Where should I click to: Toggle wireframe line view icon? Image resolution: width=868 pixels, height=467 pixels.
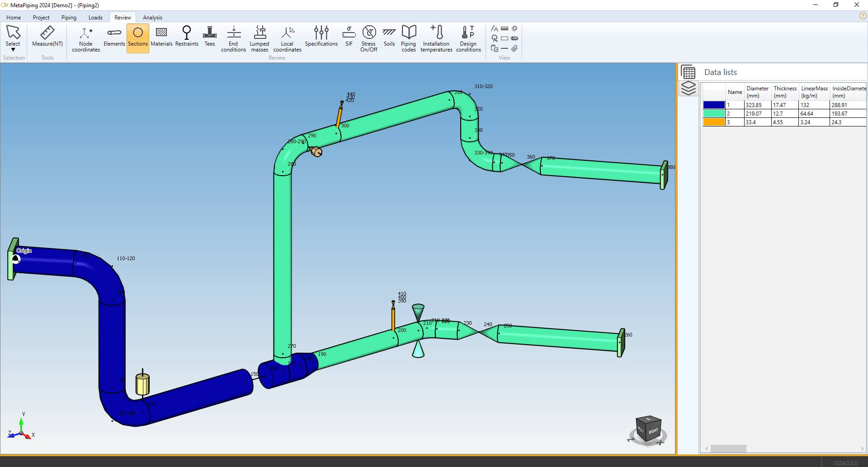pos(505,48)
